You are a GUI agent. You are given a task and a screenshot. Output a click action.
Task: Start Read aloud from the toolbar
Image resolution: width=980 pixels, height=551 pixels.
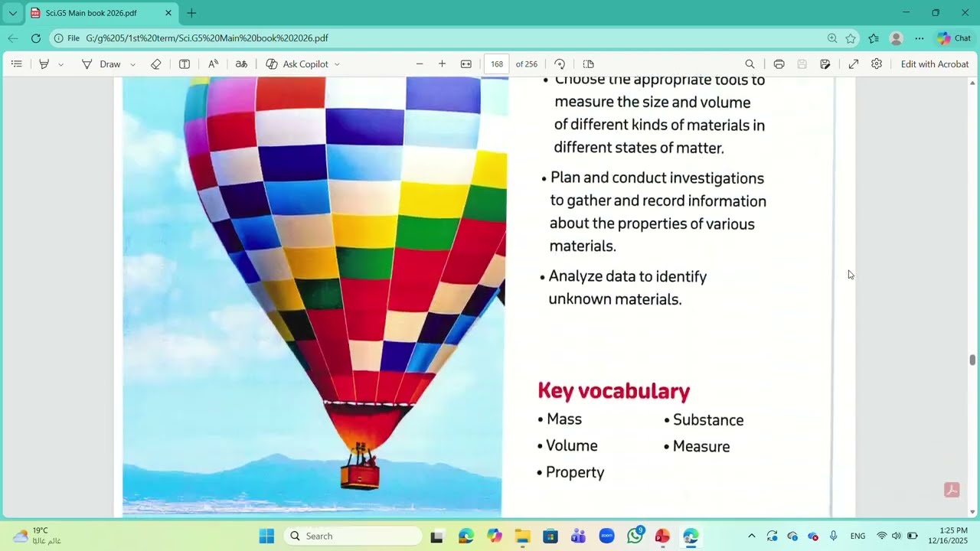pyautogui.click(x=214, y=64)
